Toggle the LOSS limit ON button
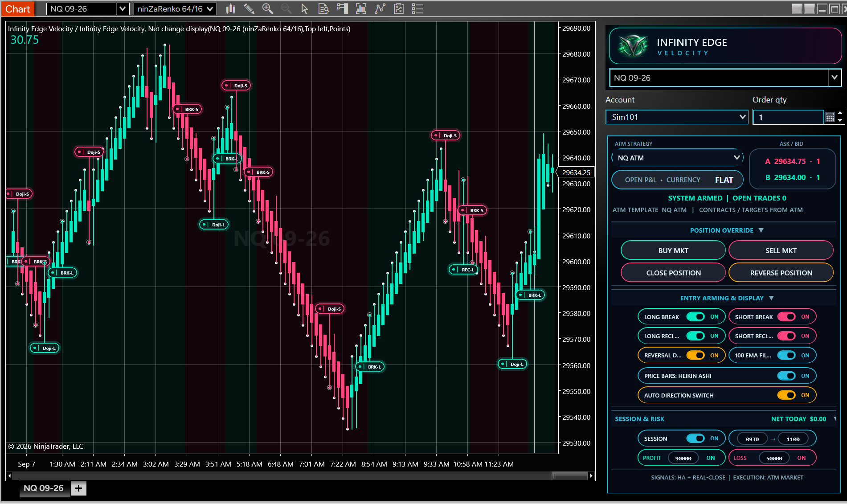847x504 pixels. point(801,458)
